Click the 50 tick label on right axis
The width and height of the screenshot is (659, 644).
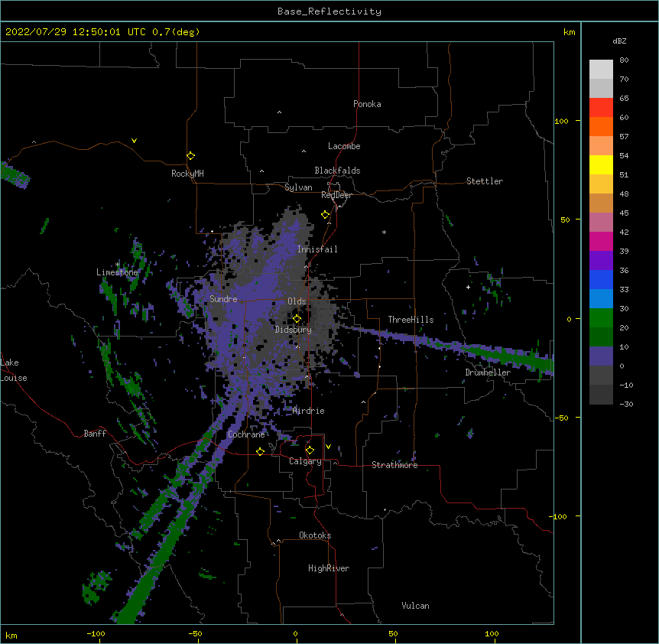click(565, 220)
